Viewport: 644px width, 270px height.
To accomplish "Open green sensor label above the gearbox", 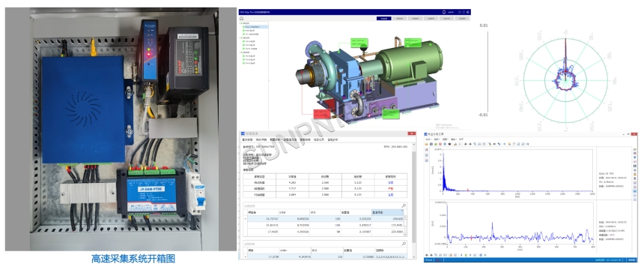I will (359, 43).
